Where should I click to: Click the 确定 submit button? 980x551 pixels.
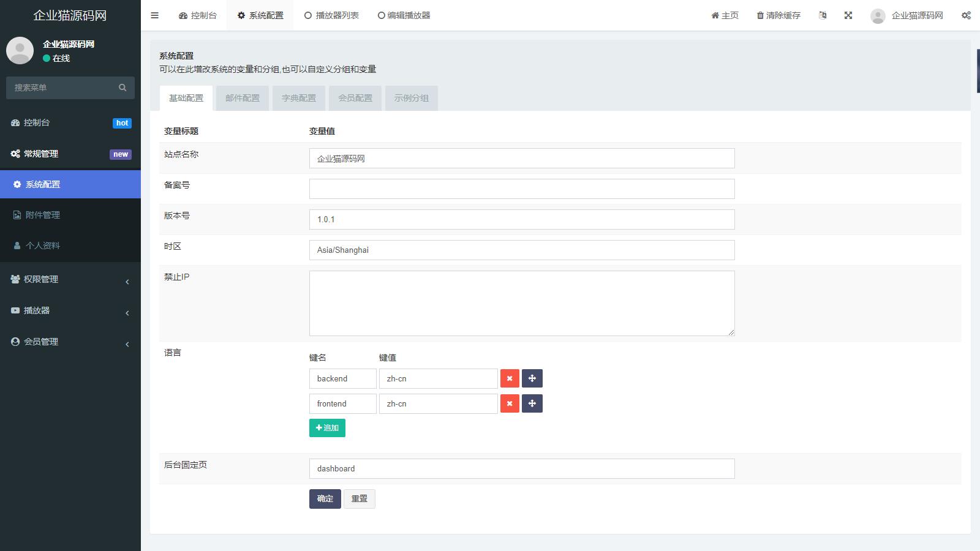coord(325,499)
